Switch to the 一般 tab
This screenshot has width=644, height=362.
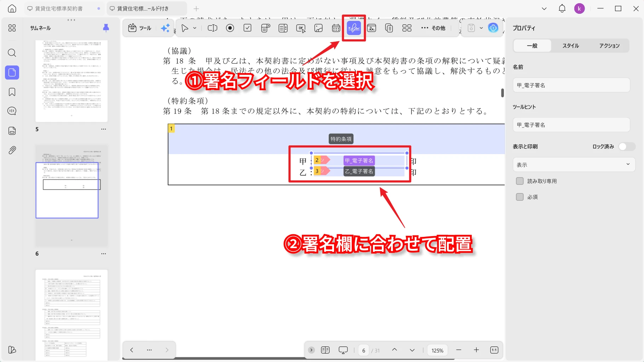(x=532, y=46)
